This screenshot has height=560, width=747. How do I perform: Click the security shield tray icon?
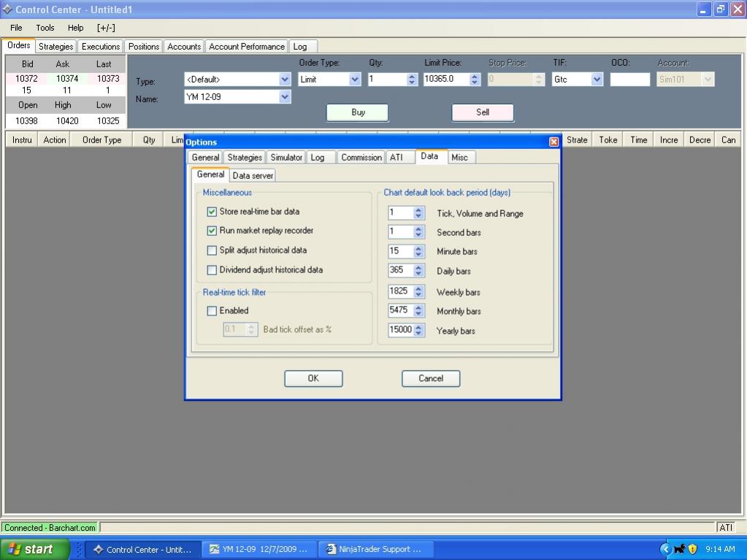coord(693,549)
